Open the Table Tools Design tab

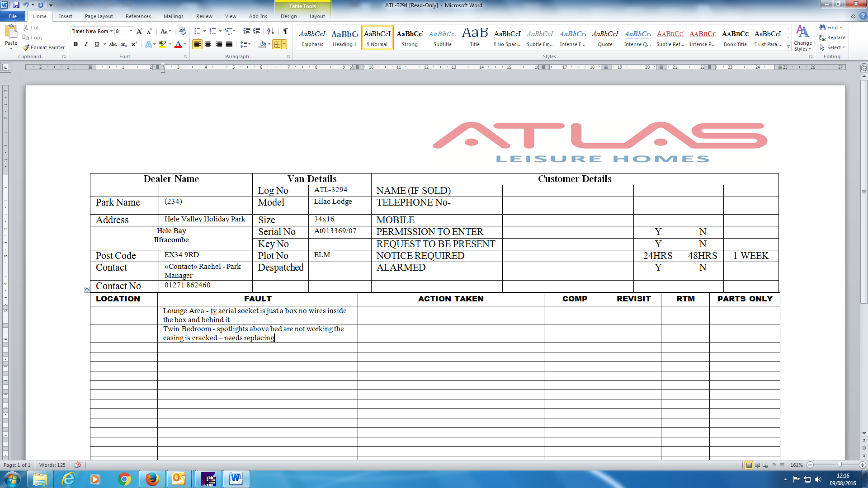pyautogui.click(x=288, y=16)
